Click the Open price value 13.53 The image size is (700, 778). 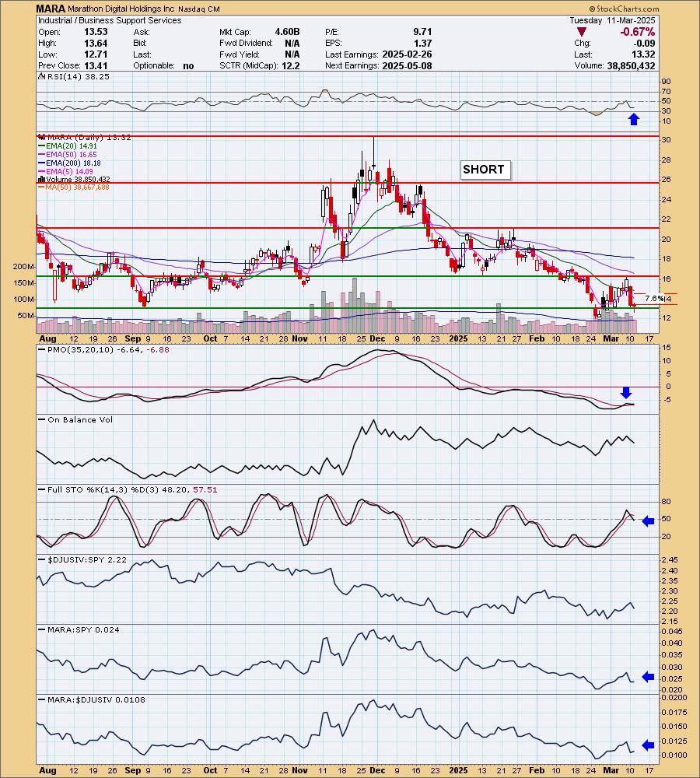96,32
